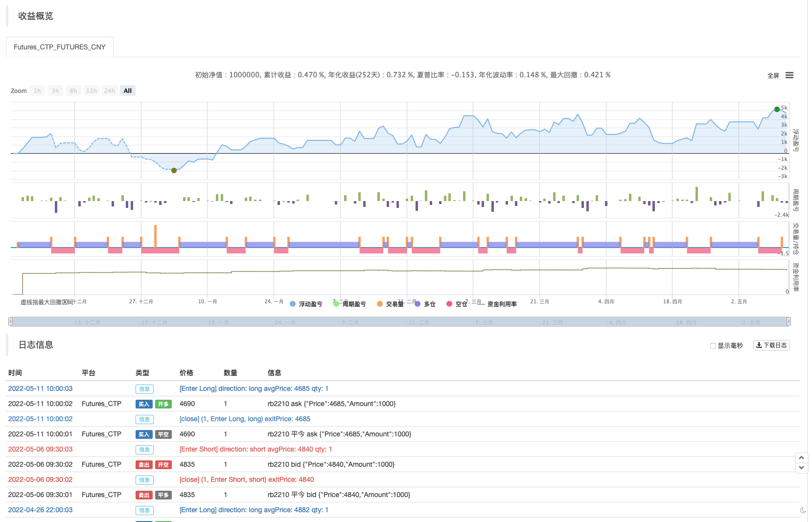This screenshot has width=812, height=522.
Task: Click 信息 tag on 2022-05-06 09:30:02 close row
Action: coord(144,480)
